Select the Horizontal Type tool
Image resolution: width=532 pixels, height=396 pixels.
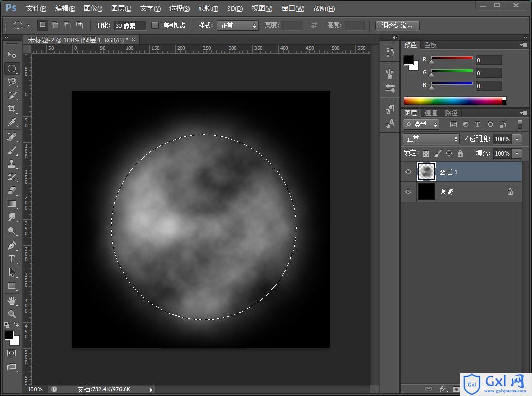click(x=12, y=259)
